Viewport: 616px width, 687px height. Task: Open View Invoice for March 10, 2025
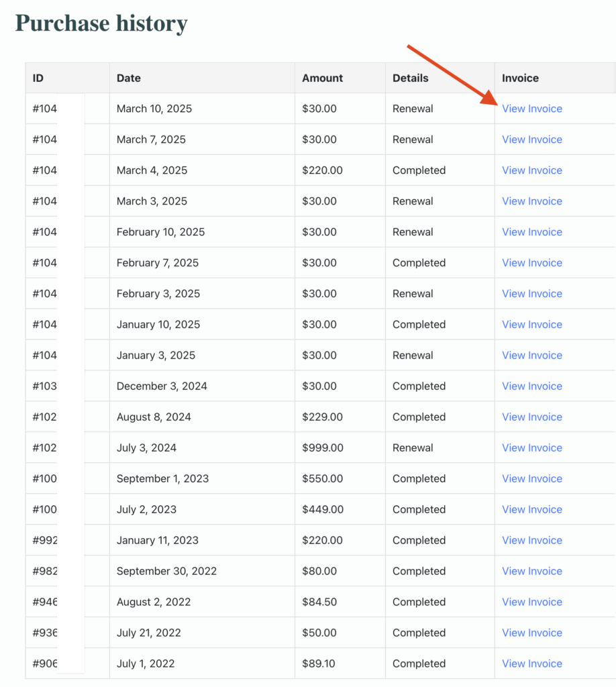pyautogui.click(x=531, y=109)
